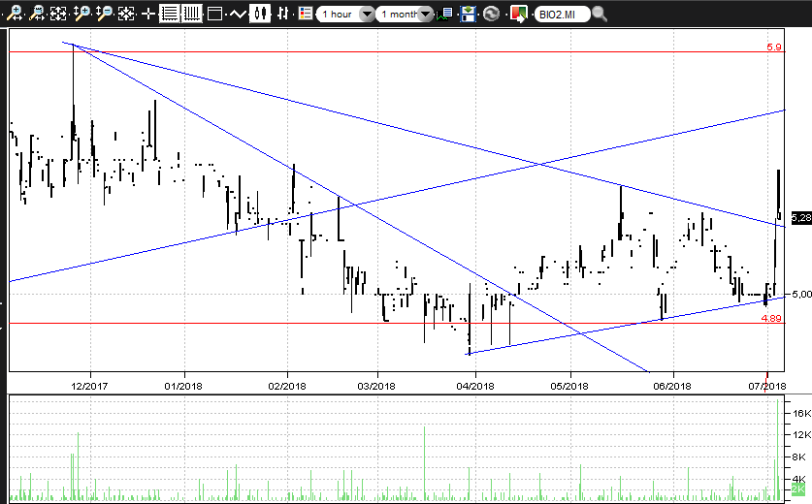Click the window panel icon
Screen dimensions: 812x504
[214, 14]
